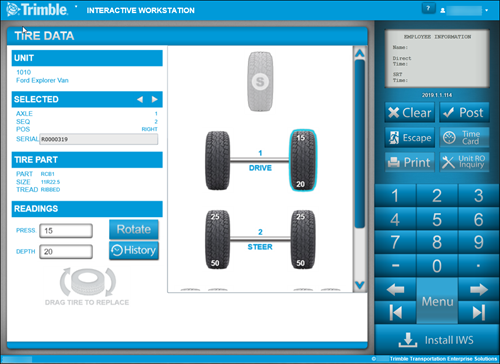Viewport: 500px width, 364px height.
Task: Open the help question mark button
Action: point(429,8)
